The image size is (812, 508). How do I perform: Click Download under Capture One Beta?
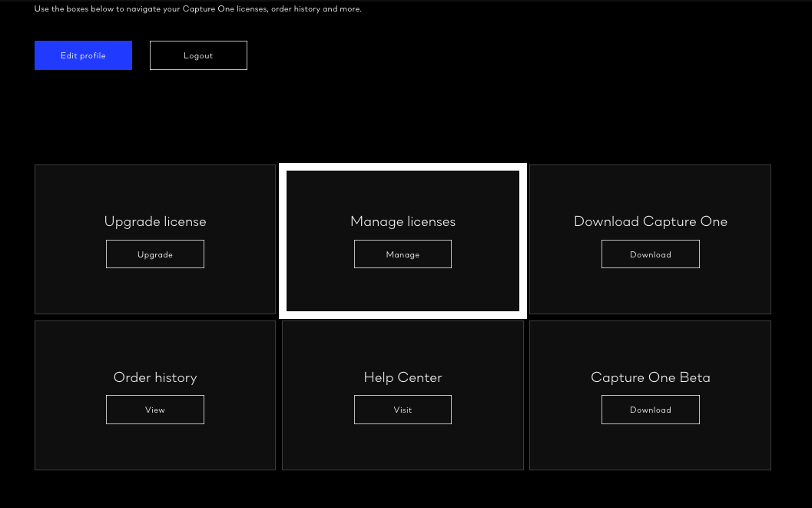(651, 410)
